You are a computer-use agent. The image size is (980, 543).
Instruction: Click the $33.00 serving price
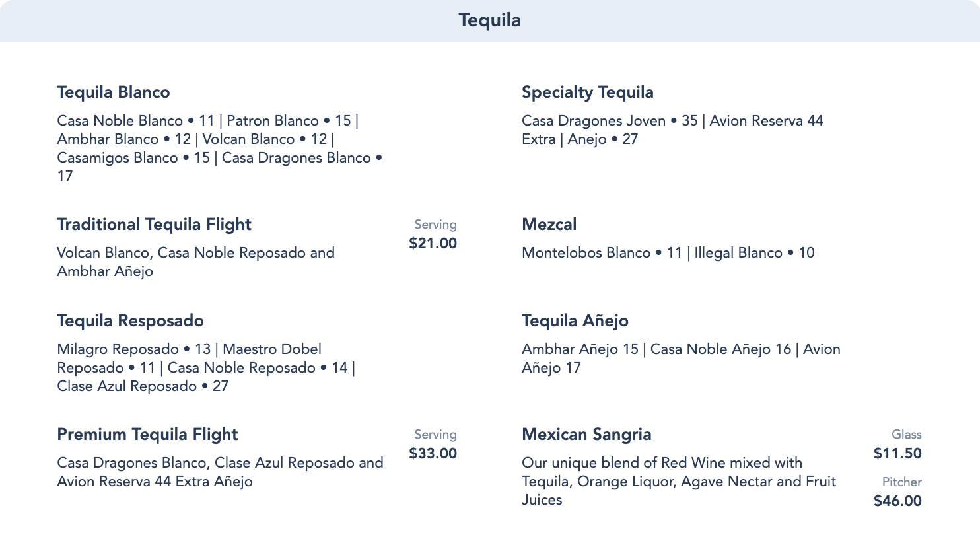coord(433,454)
